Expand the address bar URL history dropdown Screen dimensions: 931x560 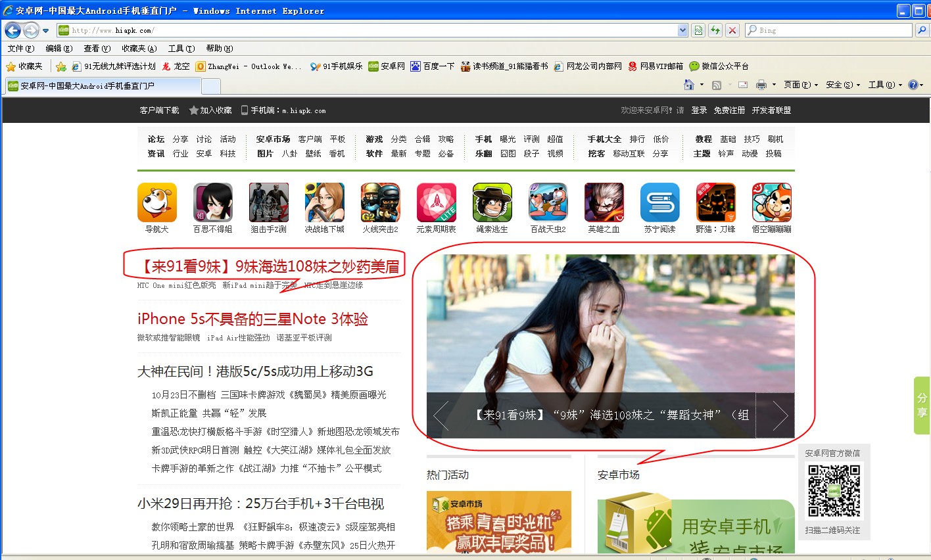tap(682, 30)
